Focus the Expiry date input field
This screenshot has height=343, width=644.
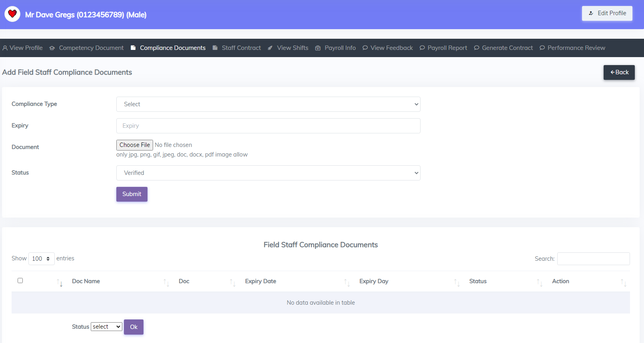[x=268, y=126]
